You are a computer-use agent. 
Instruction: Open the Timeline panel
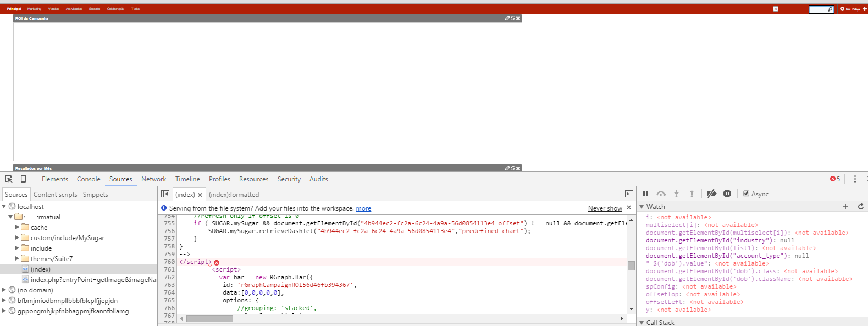(x=187, y=179)
